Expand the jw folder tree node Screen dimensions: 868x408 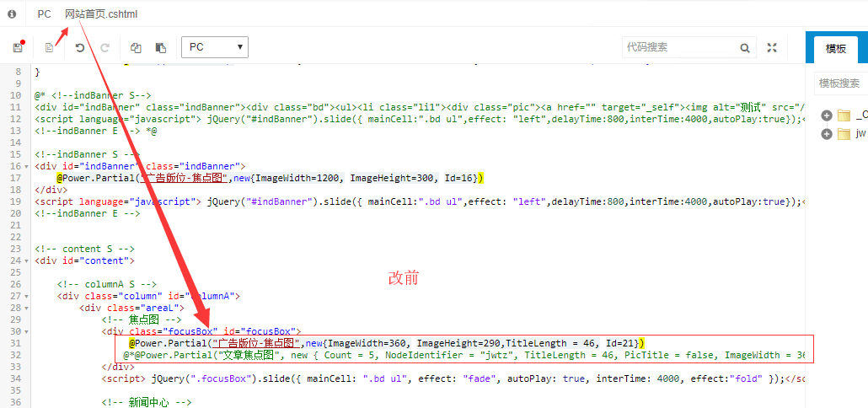tap(826, 134)
